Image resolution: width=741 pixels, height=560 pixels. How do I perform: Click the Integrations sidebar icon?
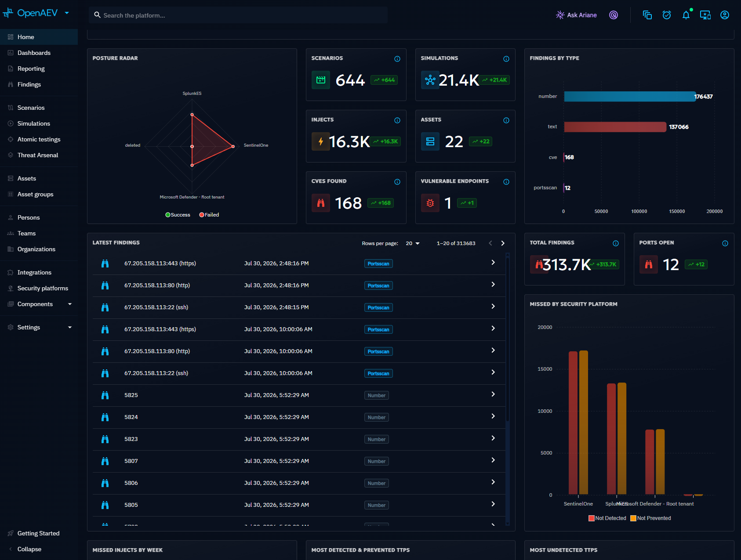coord(11,272)
